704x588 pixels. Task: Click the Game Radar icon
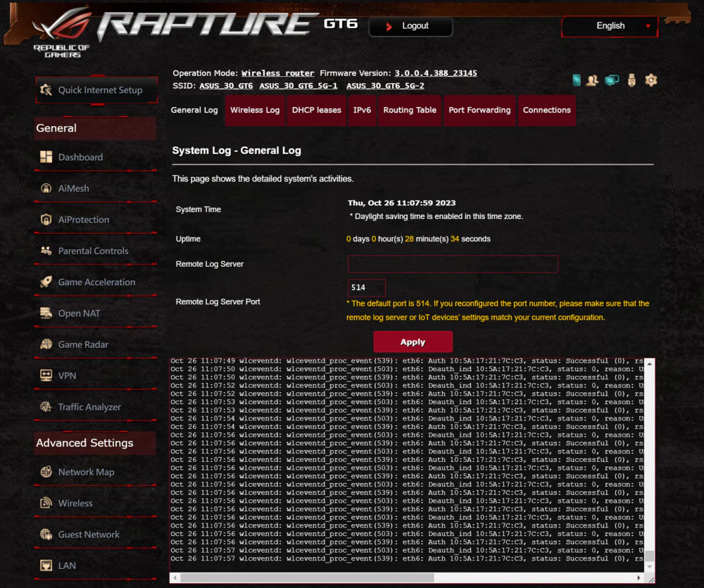[x=46, y=344]
